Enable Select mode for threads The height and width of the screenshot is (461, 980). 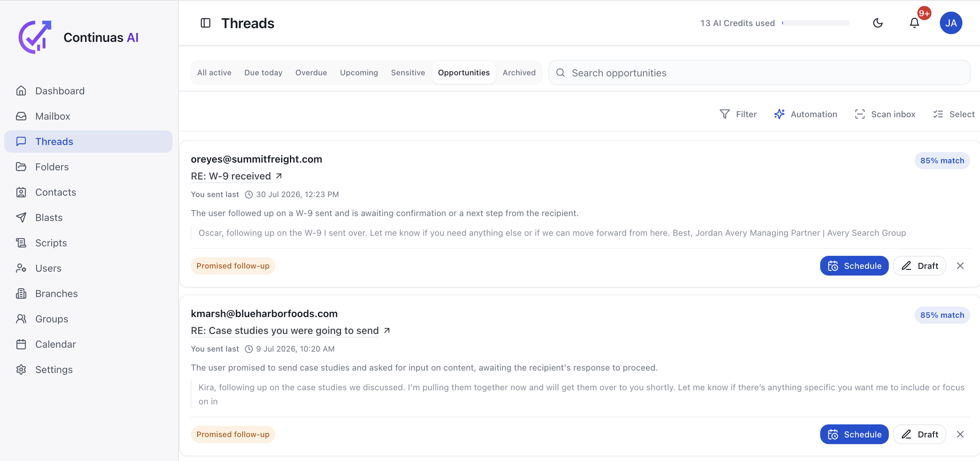pyautogui.click(x=954, y=114)
